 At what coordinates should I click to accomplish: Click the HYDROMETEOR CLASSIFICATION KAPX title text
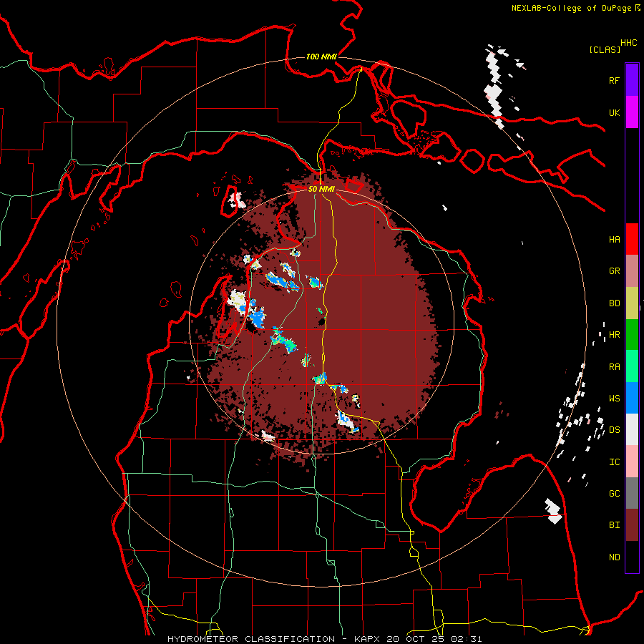[x=324, y=639]
